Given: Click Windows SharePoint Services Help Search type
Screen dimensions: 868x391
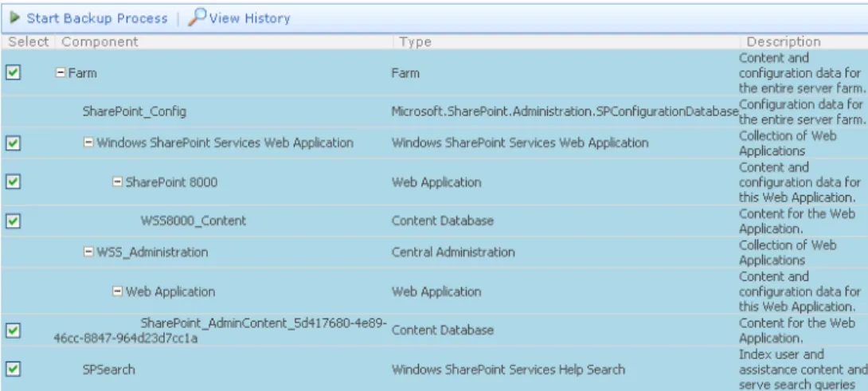Looking at the screenshot, I should click(508, 369).
